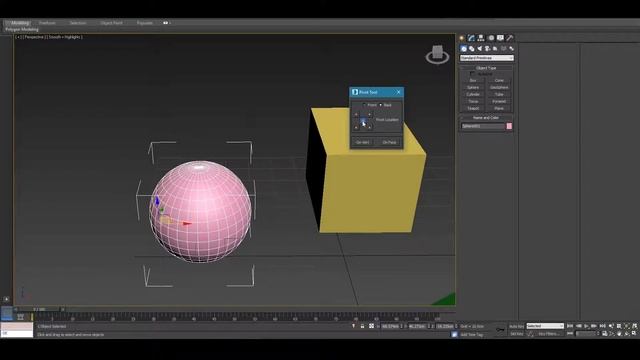Click the Box primitive button
Screen dimensions: 640x360
473,80
